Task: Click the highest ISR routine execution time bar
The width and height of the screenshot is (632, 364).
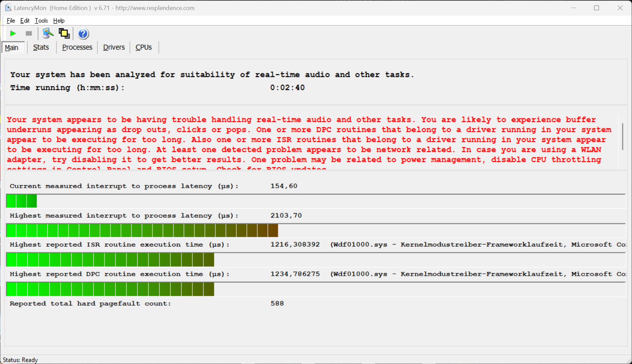Action: (x=110, y=260)
